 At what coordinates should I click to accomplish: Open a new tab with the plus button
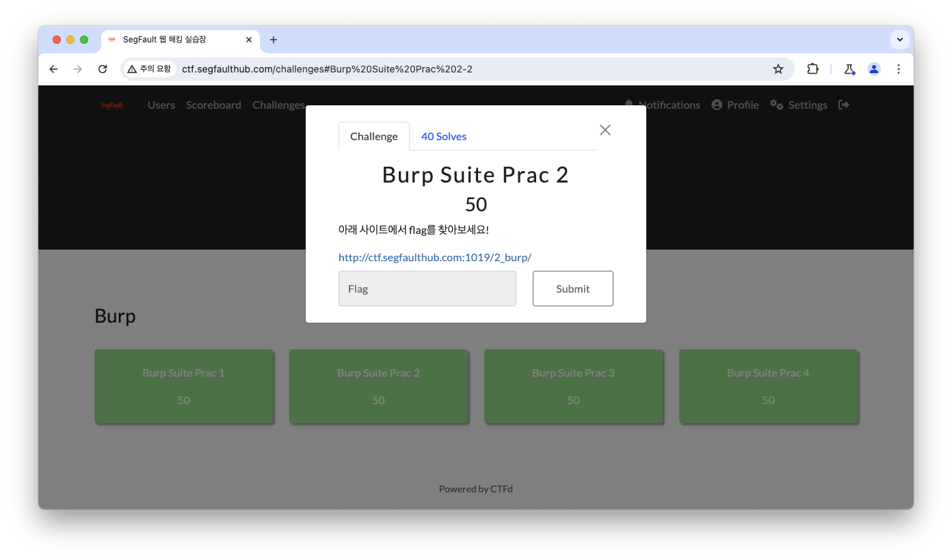(x=274, y=40)
